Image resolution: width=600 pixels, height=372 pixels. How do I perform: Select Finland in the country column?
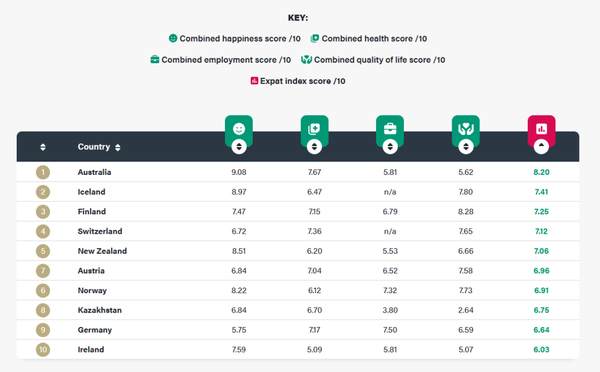point(91,212)
